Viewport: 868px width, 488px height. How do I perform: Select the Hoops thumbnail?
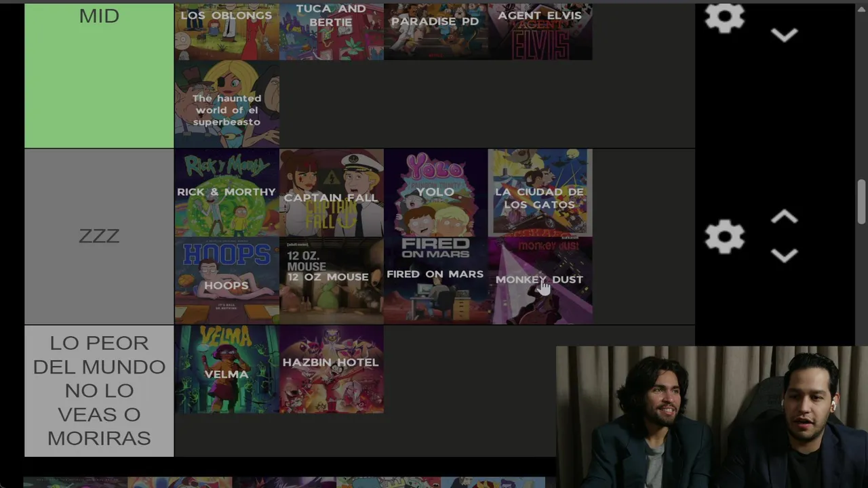[x=226, y=281]
